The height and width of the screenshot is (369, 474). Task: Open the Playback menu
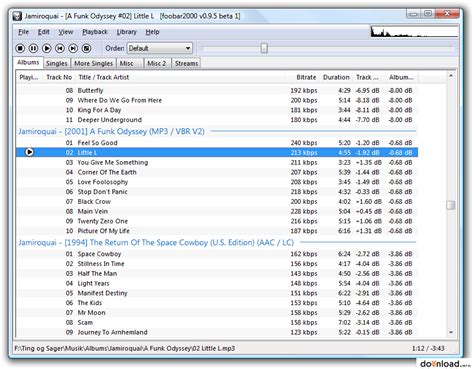[x=95, y=32]
